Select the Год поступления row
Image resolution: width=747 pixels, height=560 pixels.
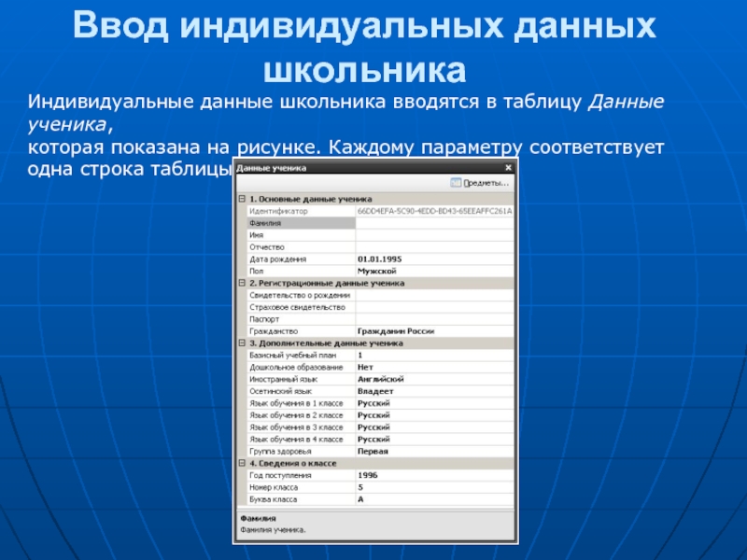pos(280,475)
